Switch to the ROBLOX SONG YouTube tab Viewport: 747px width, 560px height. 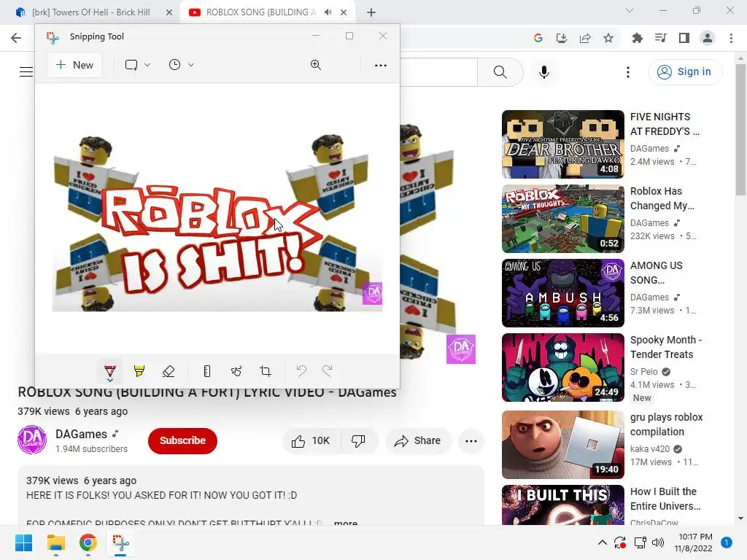260,12
